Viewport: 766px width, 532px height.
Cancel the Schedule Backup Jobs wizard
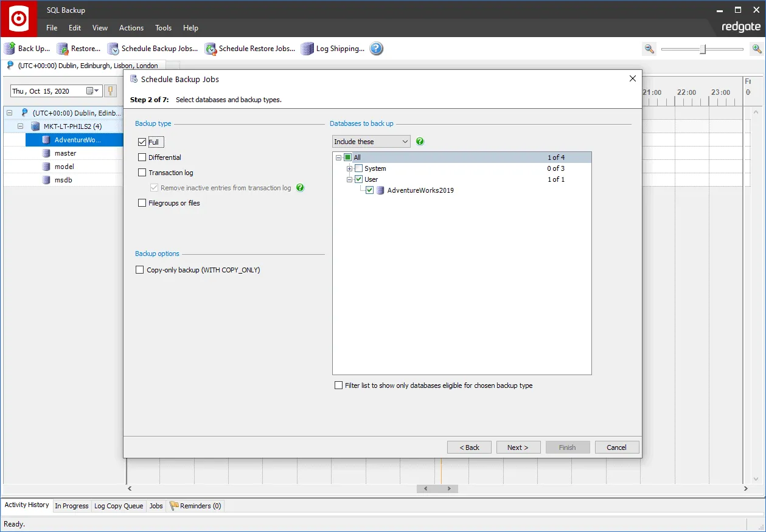coord(616,447)
